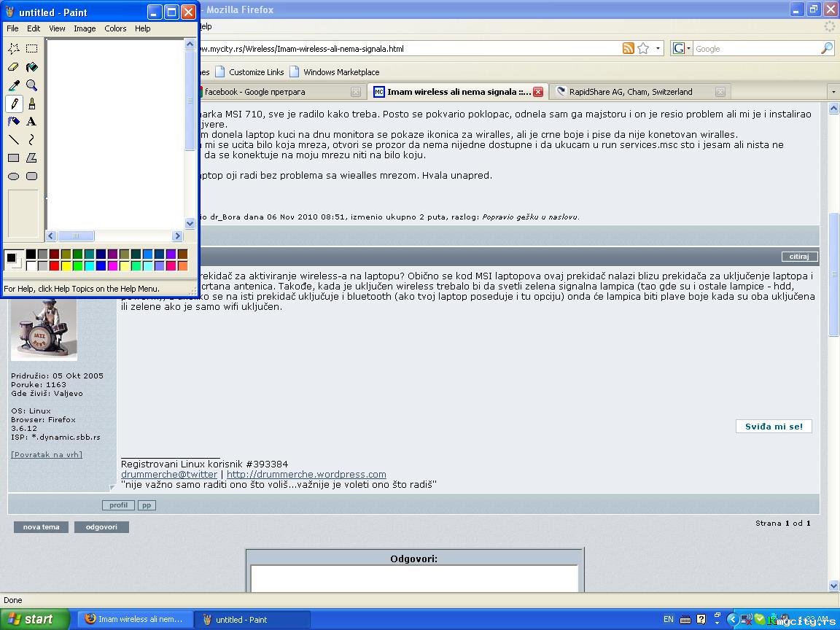Bookmark page with the star icon
Image resolution: width=840 pixels, height=630 pixels.
(x=643, y=48)
